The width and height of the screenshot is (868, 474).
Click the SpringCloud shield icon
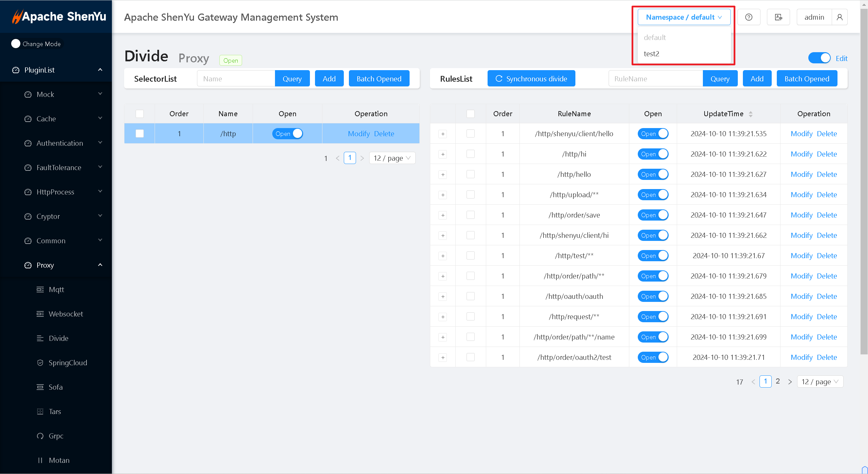(x=40, y=363)
